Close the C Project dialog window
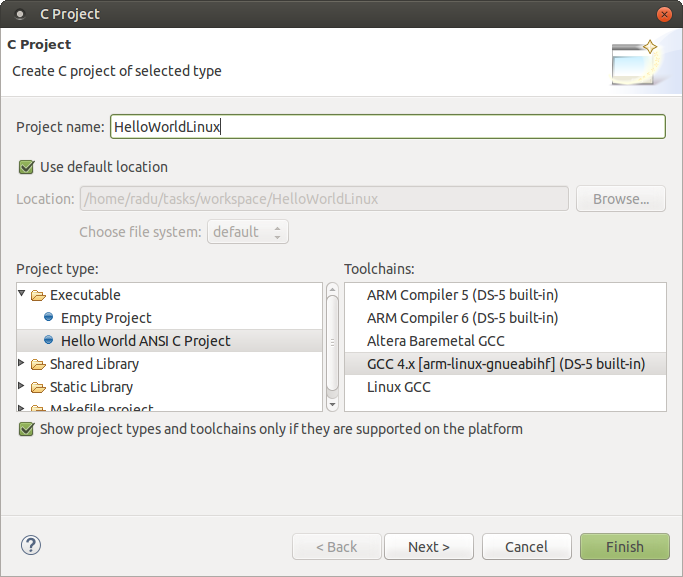 point(663,15)
